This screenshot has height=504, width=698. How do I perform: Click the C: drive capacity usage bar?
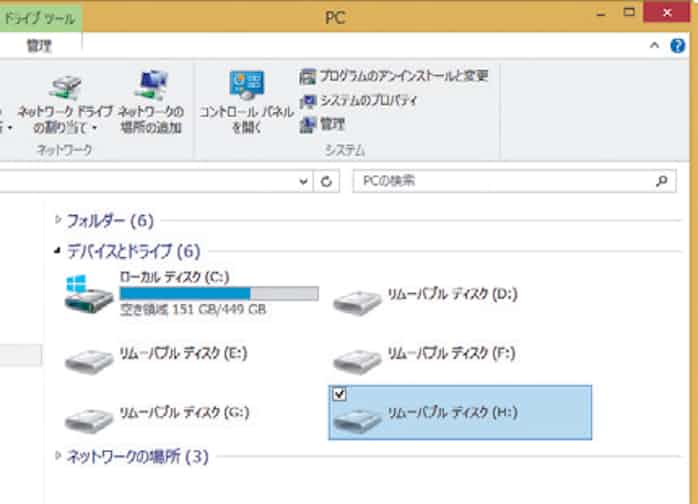(218, 294)
